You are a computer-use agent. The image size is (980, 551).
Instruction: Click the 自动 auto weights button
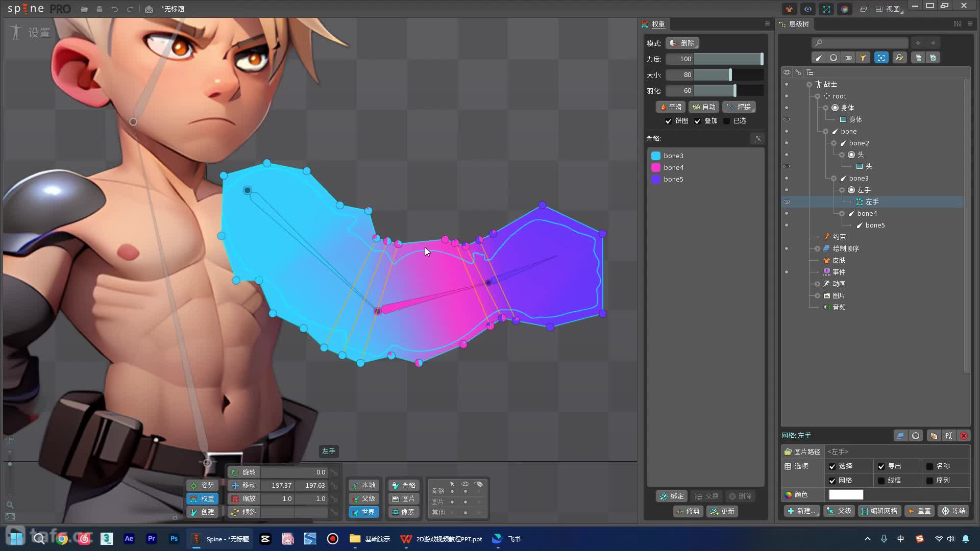(704, 107)
